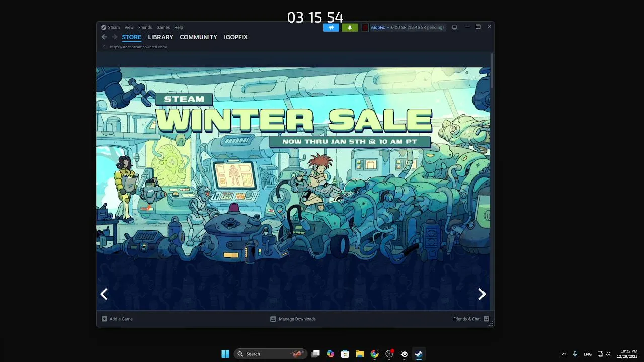Open the ENG language switcher
The image size is (644, 362).
[x=587, y=354]
